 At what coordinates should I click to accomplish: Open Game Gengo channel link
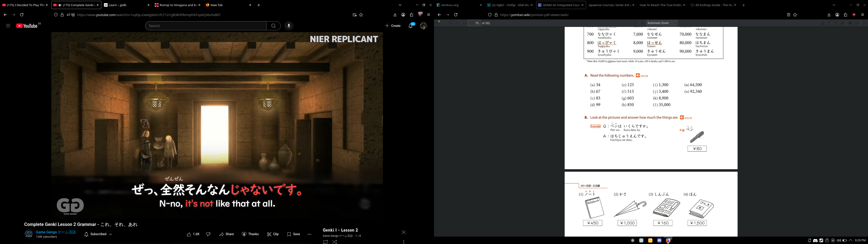56,232
